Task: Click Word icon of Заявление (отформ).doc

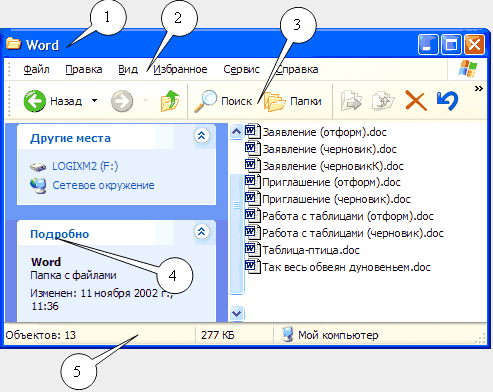Action: point(252,131)
